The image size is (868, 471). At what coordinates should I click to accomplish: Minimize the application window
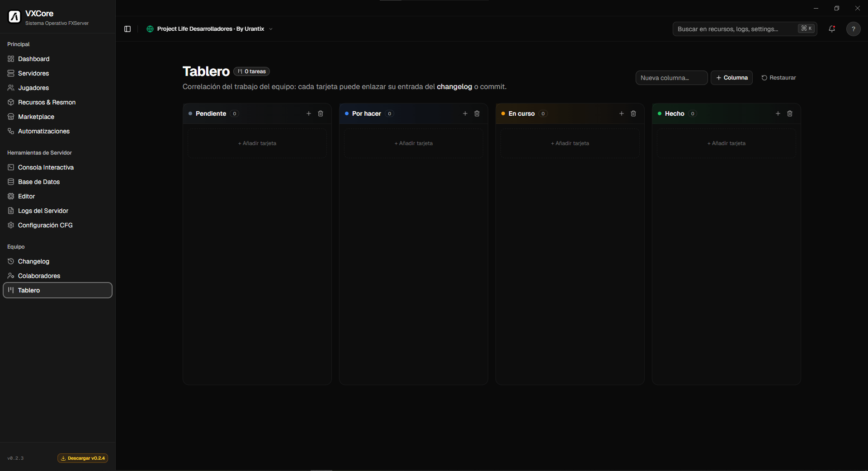point(816,8)
